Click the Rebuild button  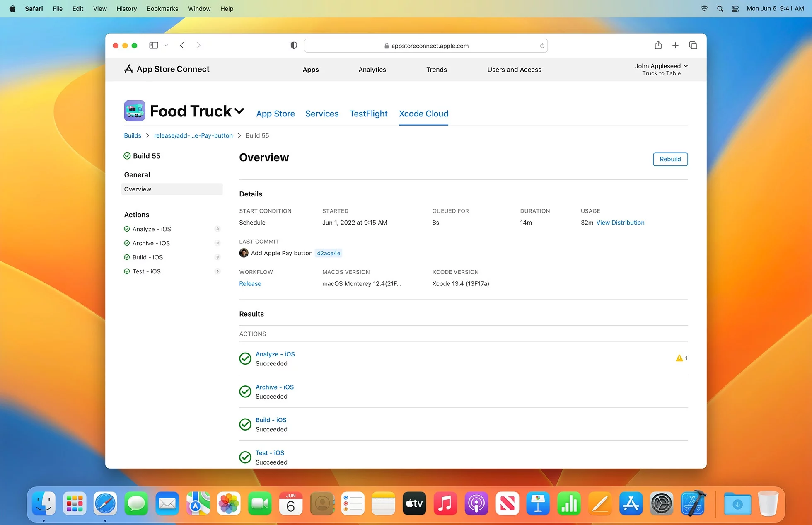670,159
